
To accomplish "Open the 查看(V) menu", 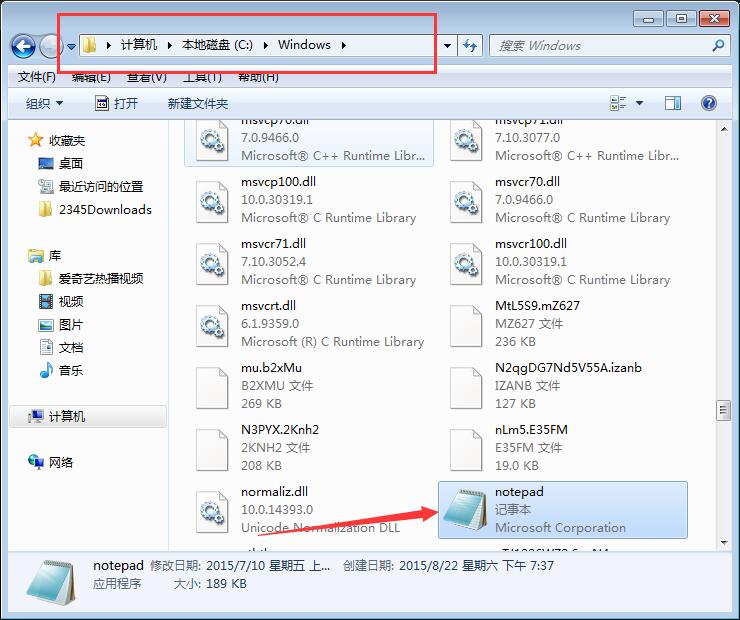I will tap(147, 76).
